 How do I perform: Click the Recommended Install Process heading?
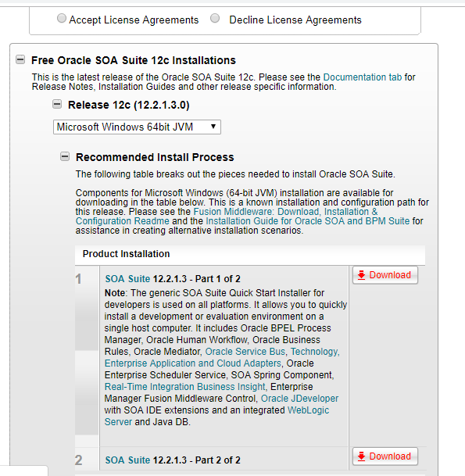(x=155, y=157)
